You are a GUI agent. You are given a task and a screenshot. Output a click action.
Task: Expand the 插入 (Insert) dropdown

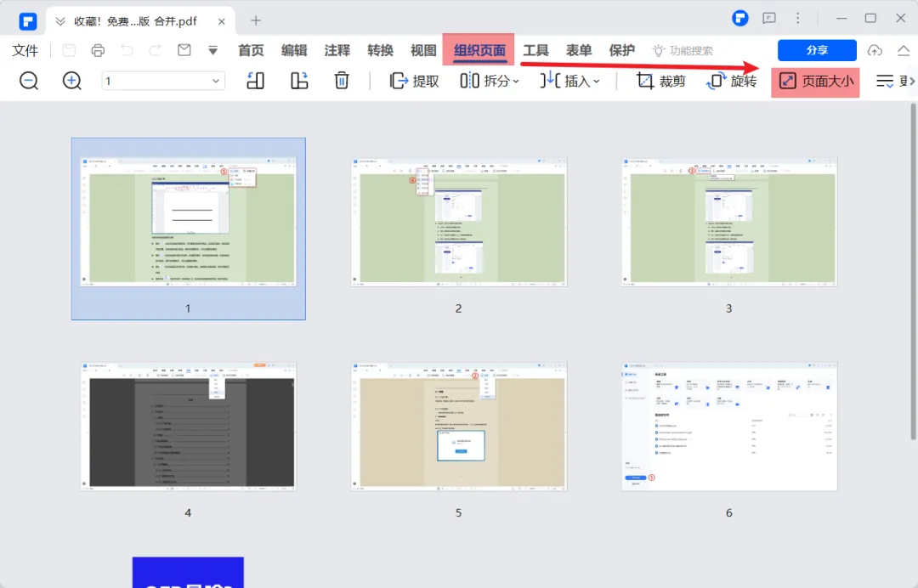tap(570, 82)
